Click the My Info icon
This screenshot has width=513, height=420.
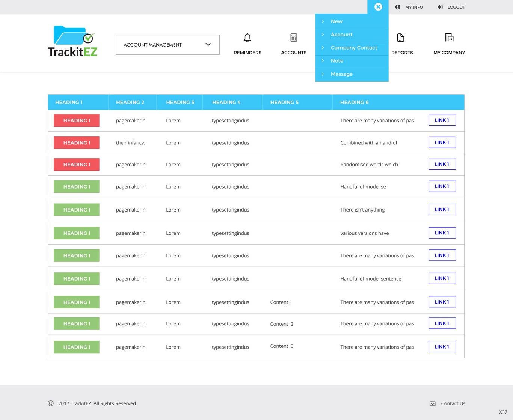point(398,7)
